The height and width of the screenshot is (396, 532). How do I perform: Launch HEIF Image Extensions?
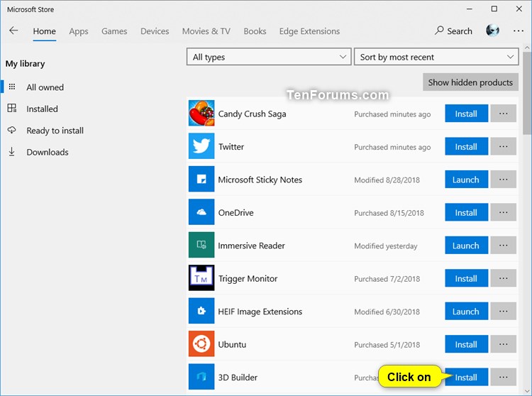pyautogui.click(x=466, y=311)
